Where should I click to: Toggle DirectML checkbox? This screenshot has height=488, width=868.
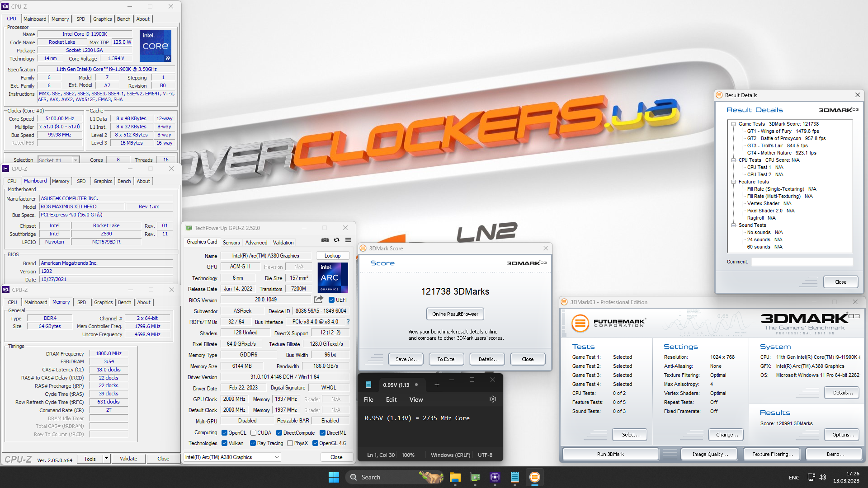tap(323, 432)
